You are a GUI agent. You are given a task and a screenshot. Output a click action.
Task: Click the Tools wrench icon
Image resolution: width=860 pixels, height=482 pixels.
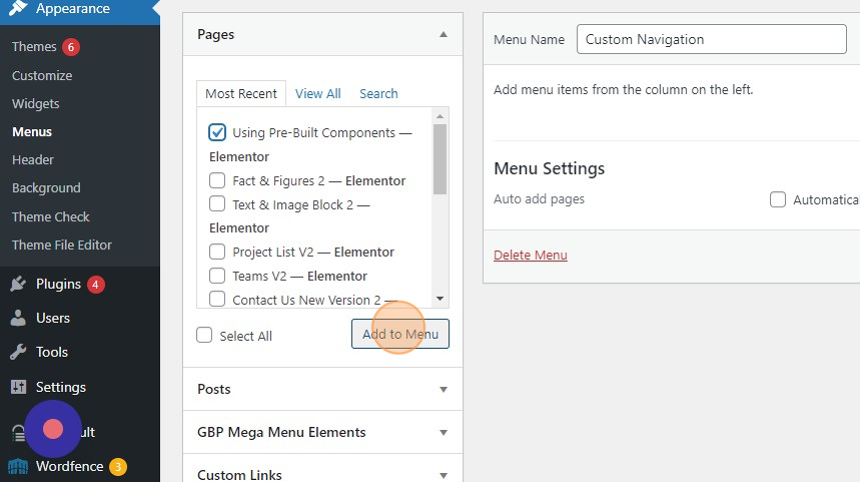click(18, 352)
